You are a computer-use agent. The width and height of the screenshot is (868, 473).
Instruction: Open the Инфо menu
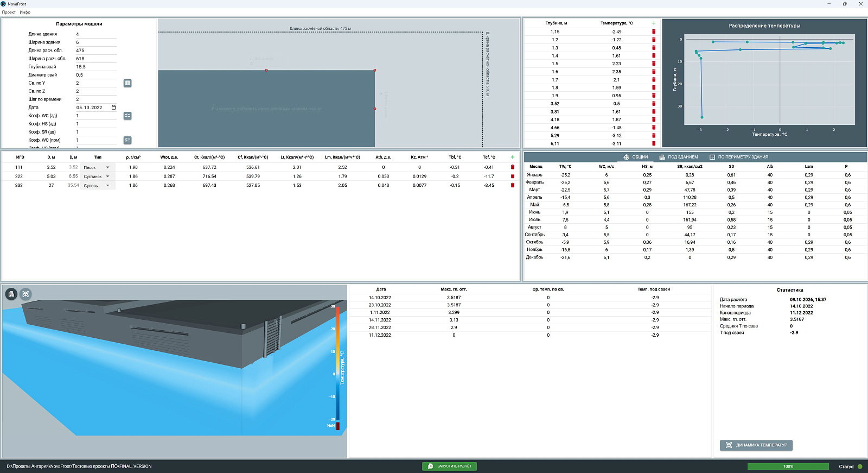click(25, 12)
